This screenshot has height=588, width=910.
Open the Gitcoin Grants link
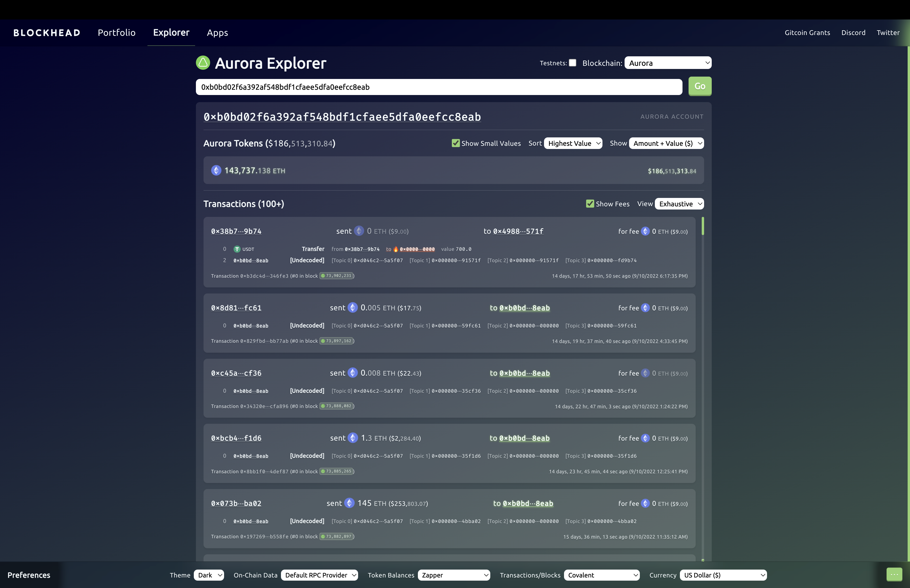807,33
